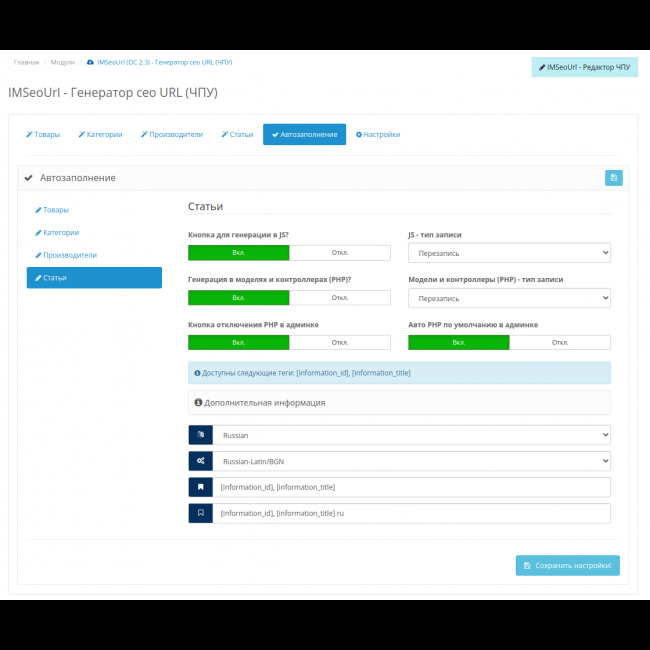Screen dimensions: 650x650
Task: Click the info icon in Дополнительная информация
Action: pyautogui.click(x=198, y=403)
